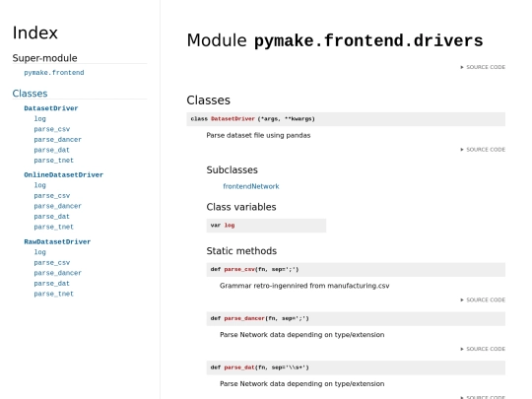Click the 'Grammar retro-ingennired from manufacturing.csv' text
The width and height of the screenshot is (532, 399).
tap(304, 286)
